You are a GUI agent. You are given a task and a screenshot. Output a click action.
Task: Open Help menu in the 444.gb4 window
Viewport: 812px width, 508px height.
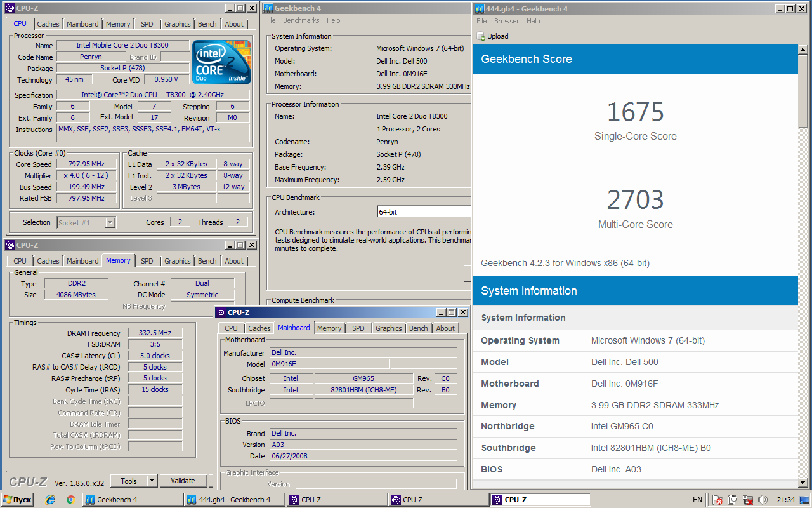pyautogui.click(x=534, y=21)
